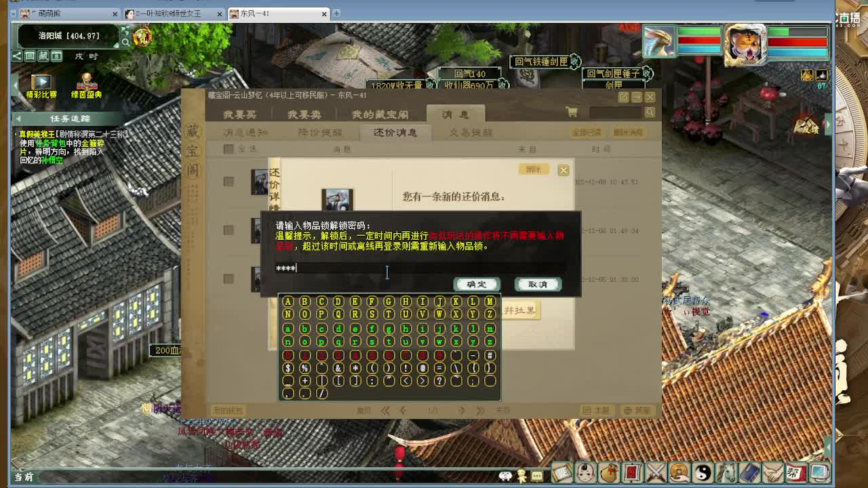
Task: Go to next page arrow in pagination
Action: tap(462, 411)
